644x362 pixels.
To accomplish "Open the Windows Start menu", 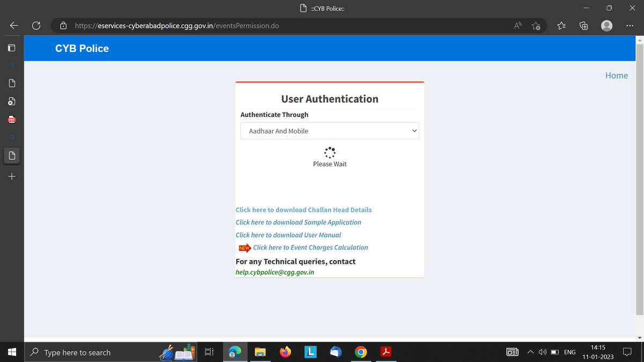I will point(12,352).
